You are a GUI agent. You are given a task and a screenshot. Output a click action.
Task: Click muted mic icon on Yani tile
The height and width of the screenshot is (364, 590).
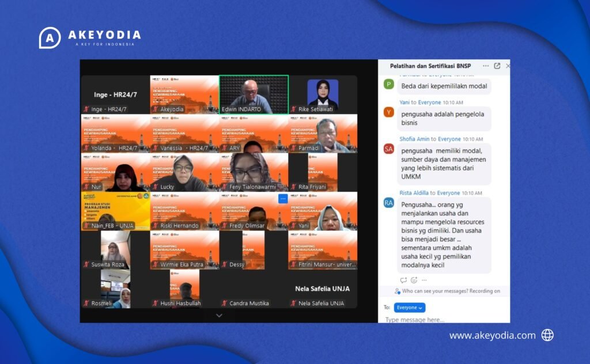[293, 226]
